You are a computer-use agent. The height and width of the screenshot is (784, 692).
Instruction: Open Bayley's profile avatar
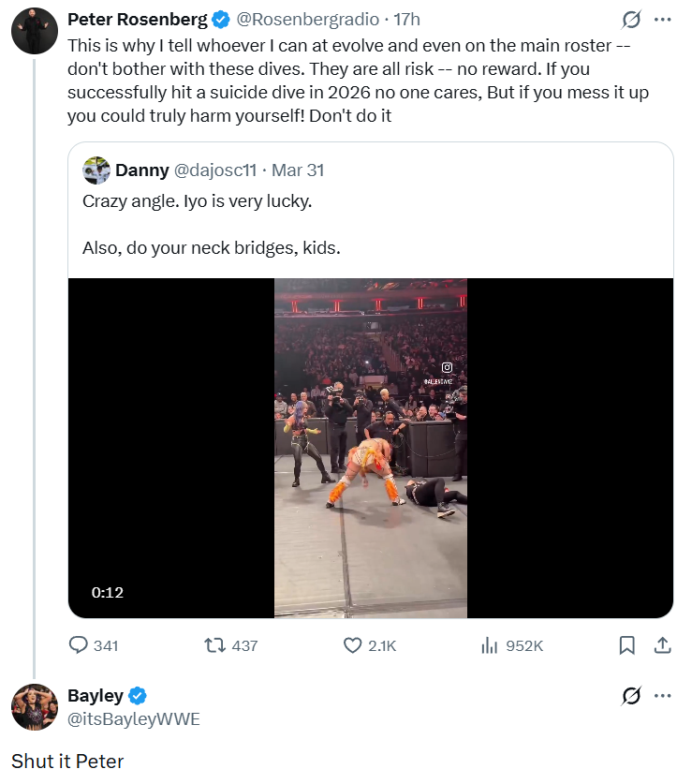pos(35,707)
